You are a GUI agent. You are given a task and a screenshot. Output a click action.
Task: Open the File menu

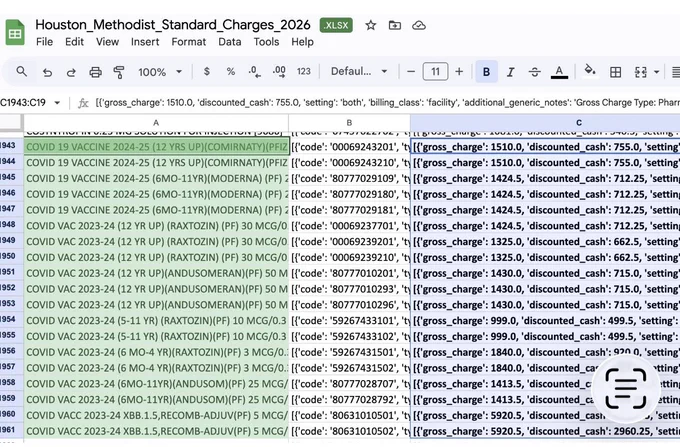coord(44,42)
